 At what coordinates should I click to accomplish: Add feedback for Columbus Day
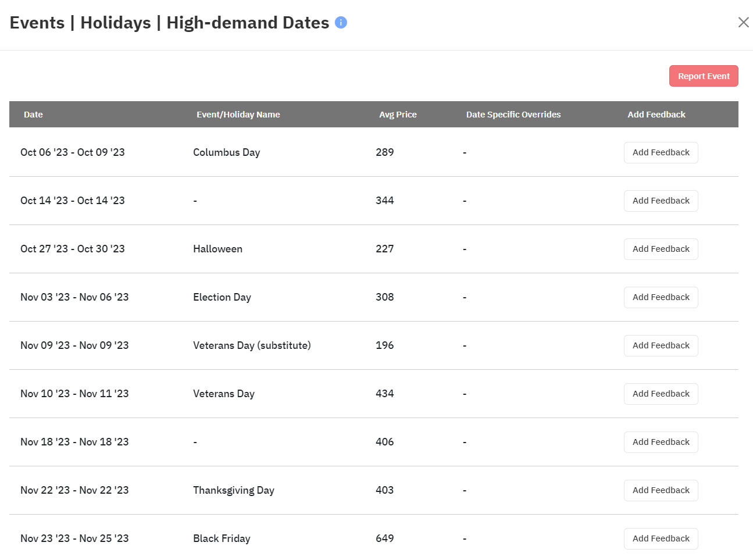[x=661, y=152]
